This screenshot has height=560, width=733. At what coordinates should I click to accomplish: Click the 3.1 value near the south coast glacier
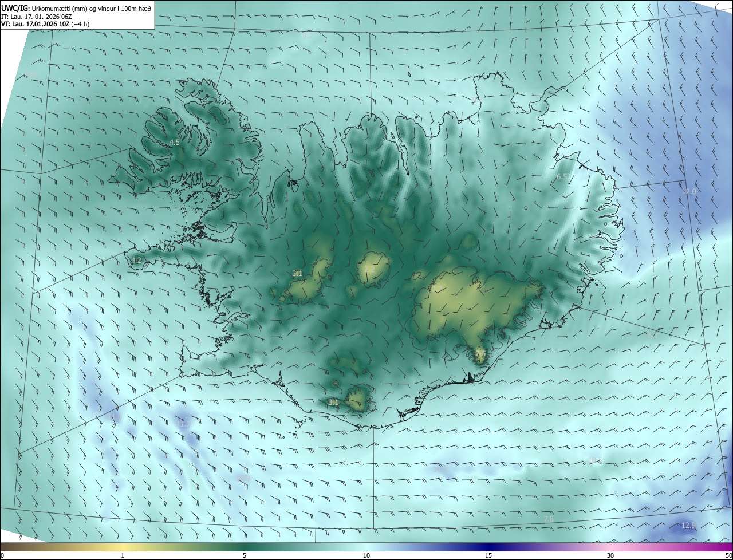point(333,403)
